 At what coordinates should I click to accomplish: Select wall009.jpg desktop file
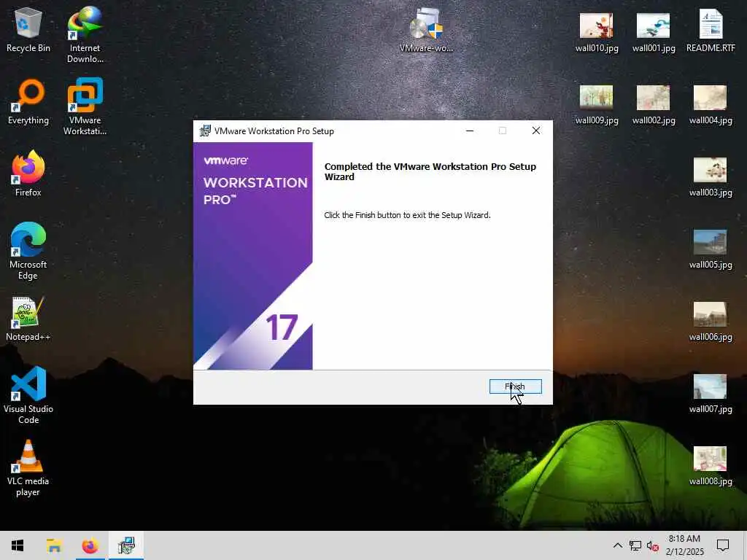point(597,105)
